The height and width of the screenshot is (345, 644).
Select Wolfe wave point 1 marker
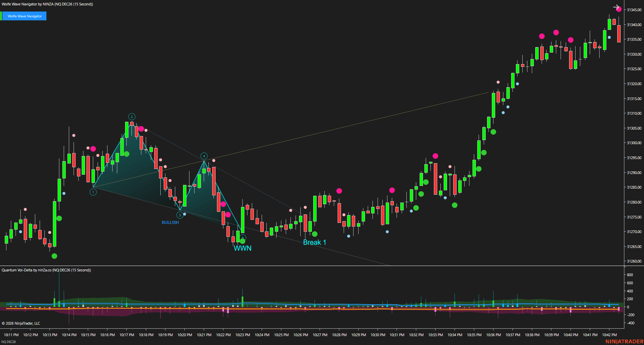click(x=93, y=192)
